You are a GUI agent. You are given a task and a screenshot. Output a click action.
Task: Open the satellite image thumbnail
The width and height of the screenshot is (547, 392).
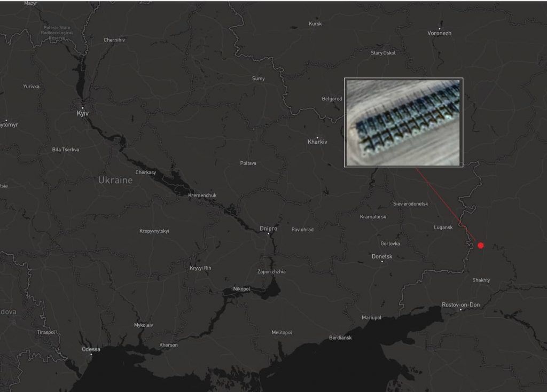pyautogui.click(x=403, y=123)
